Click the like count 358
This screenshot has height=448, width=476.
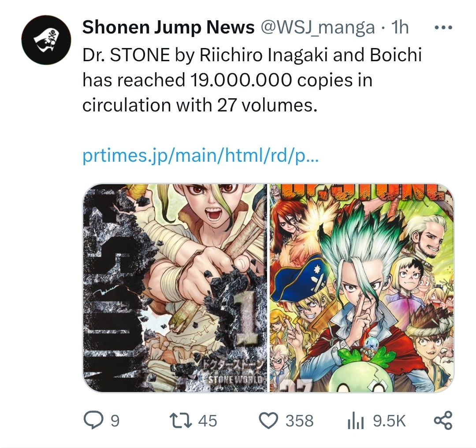(x=299, y=421)
